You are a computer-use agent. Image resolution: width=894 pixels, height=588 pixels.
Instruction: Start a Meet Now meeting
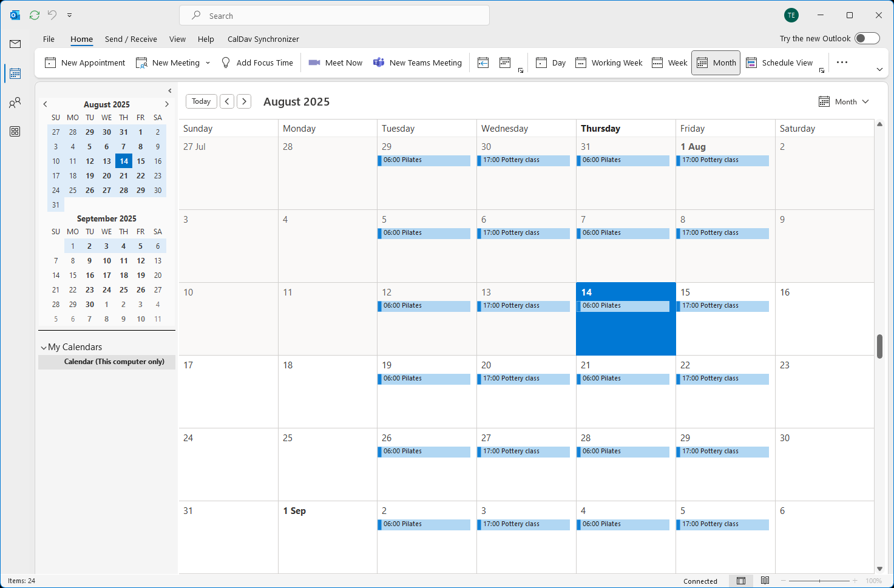335,63
